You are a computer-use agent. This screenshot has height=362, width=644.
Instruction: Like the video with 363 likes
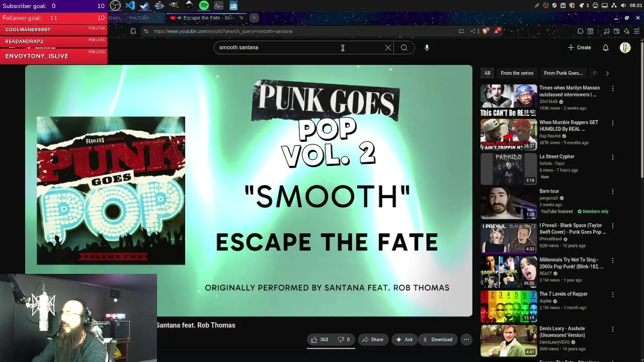319,340
